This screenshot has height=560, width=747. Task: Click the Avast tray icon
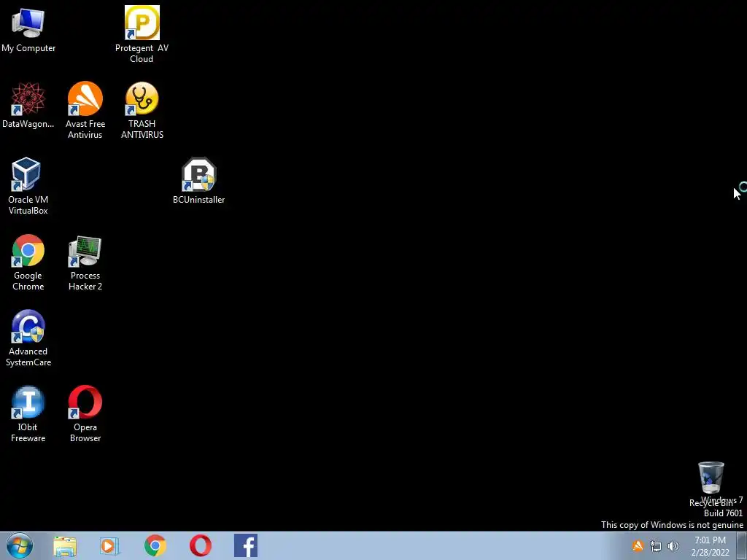pos(638,546)
